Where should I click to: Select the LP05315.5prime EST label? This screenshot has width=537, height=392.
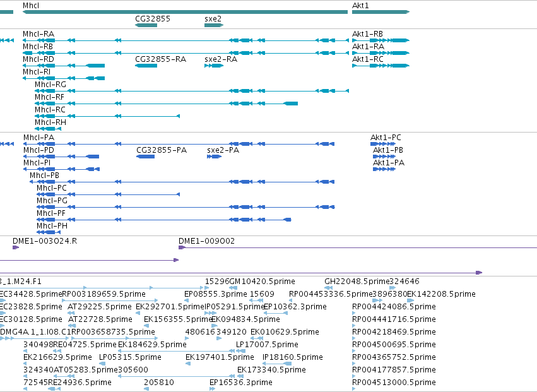tap(130, 357)
